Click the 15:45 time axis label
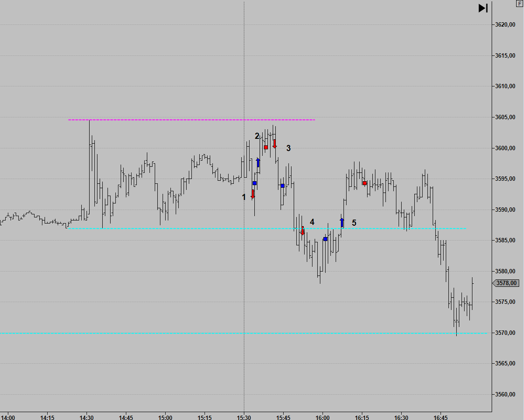 point(283,417)
